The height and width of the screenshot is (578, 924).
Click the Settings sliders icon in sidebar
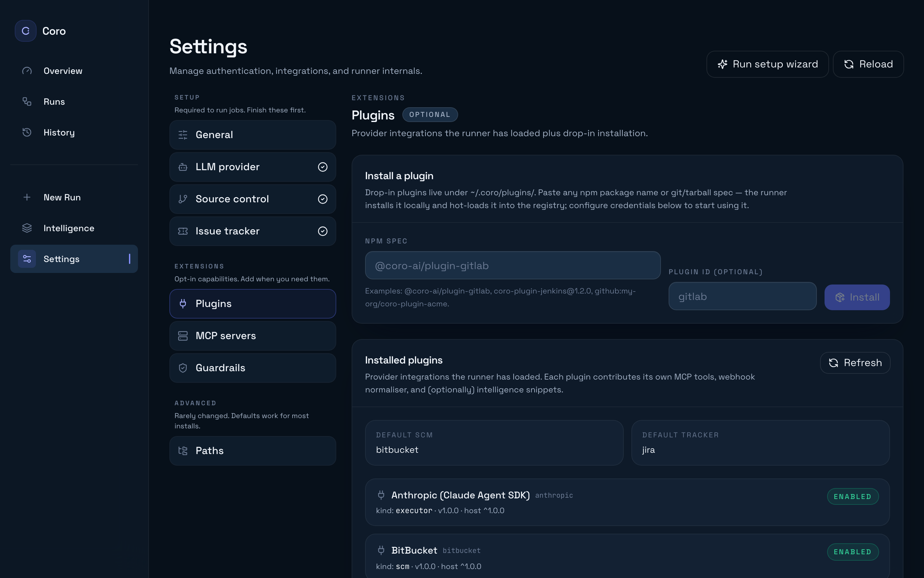coord(27,259)
